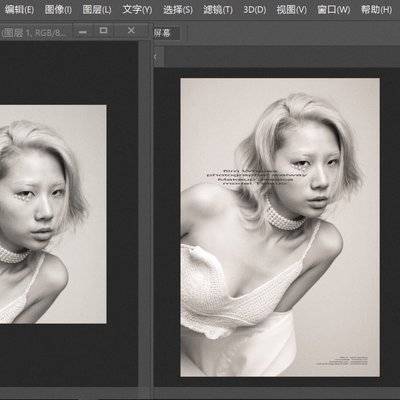Click the portrait canvas in the floating window
Image resolution: width=400 pixels, height=400 pixels.
pos(53,214)
